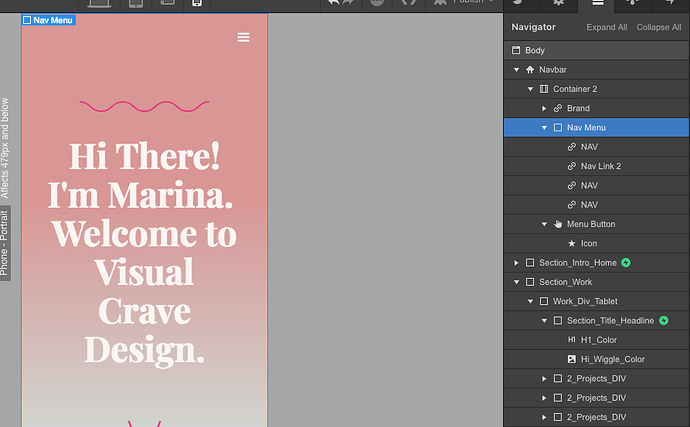This screenshot has width=690, height=427.
Task: Click the green symbol badge on Section_Title_Headline
Action: (663, 321)
